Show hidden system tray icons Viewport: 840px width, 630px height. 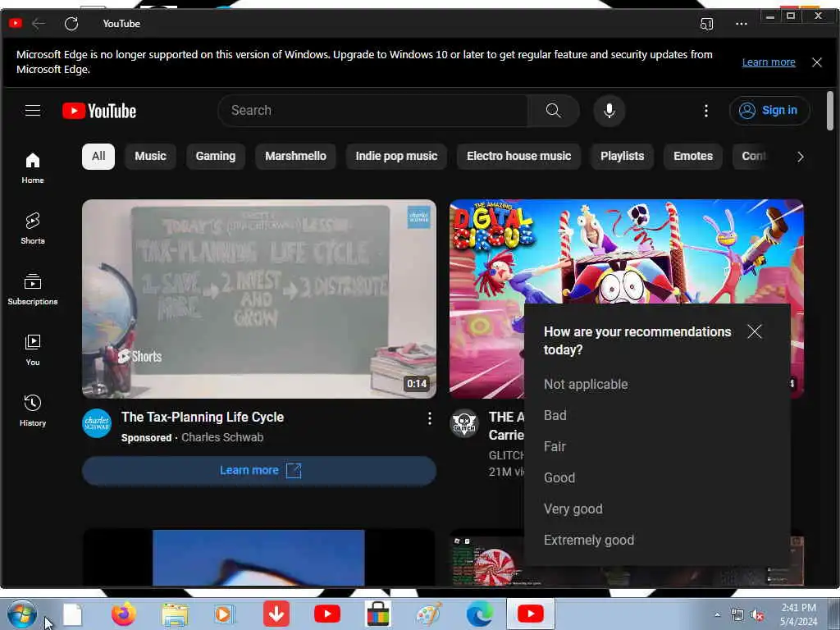point(717,615)
